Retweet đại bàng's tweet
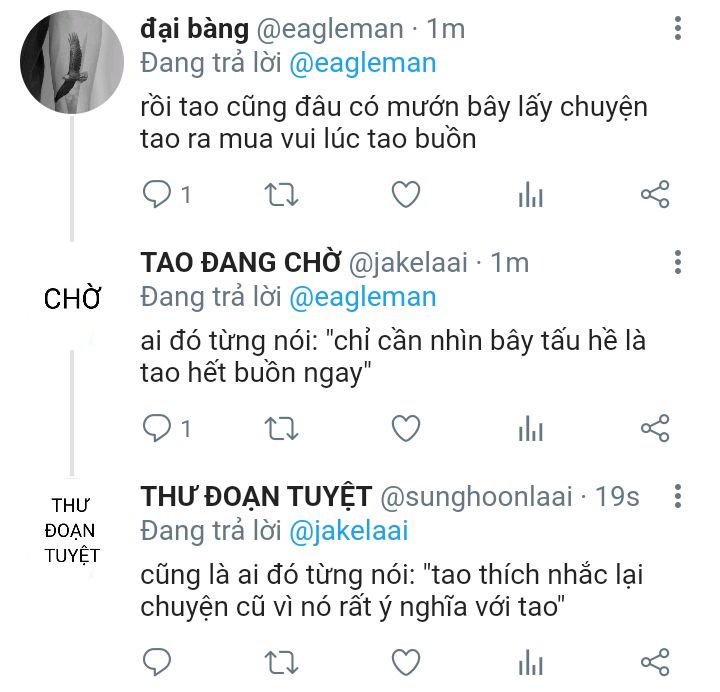 (281, 194)
